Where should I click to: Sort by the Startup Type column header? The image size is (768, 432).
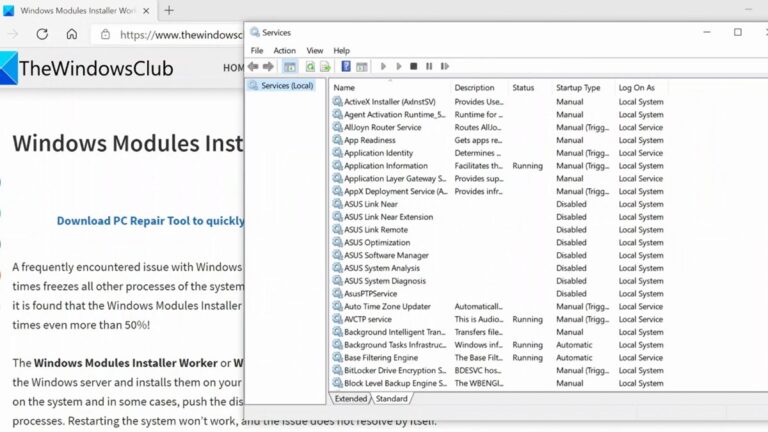(583, 88)
